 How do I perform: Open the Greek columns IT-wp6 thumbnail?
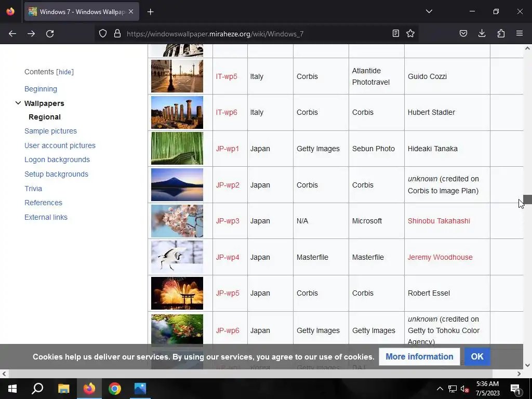pos(177,112)
